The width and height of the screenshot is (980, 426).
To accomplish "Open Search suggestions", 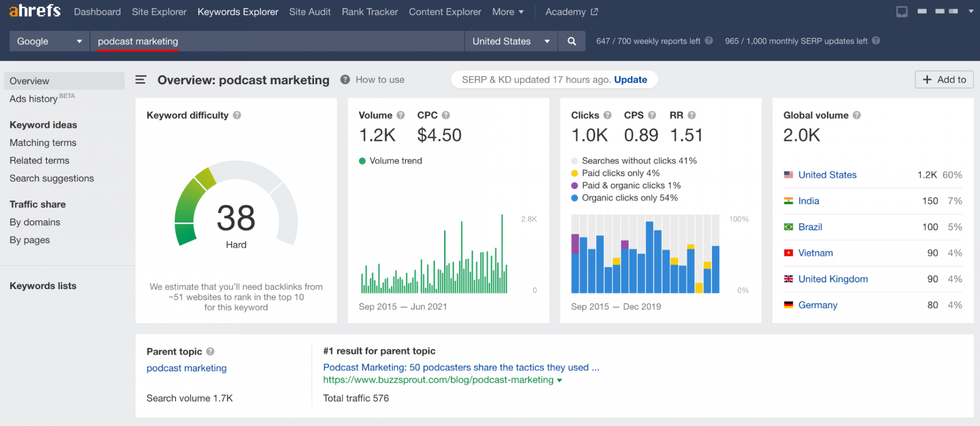I will tap(52, 178).
